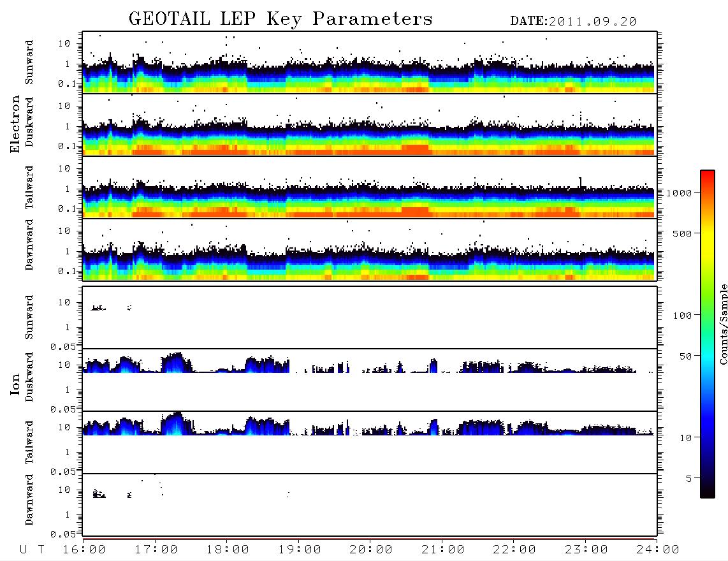
Task: Click "0.1" tick on Electron Dawnward axis
Action: 67,271
